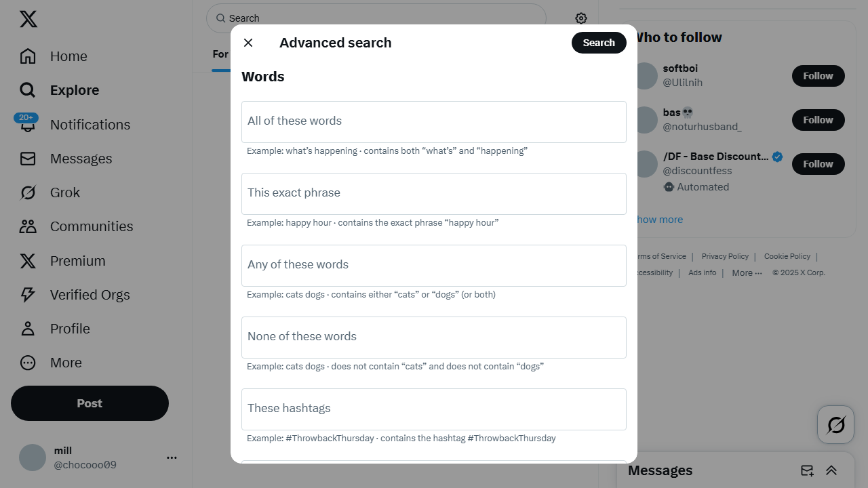The image size is (868, 488).
Task: Open the Notifications bell
Action: pyautogui.click(x=28, y=125)
